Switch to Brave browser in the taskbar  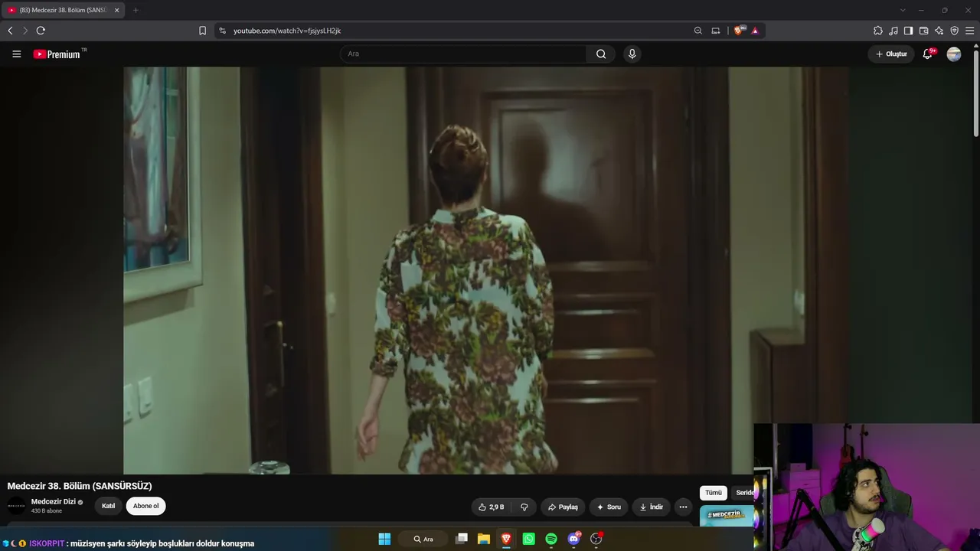click(506, 539)
